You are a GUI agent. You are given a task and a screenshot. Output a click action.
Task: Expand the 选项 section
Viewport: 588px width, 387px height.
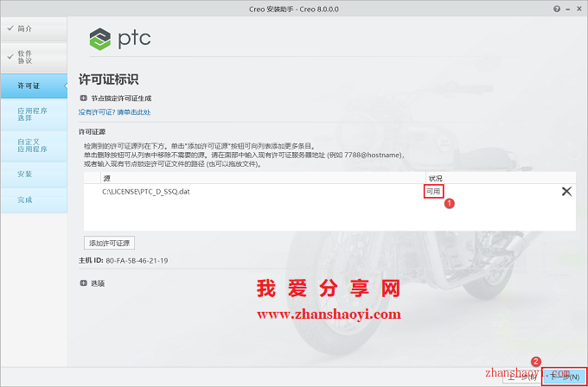click(x=83, y=283)
